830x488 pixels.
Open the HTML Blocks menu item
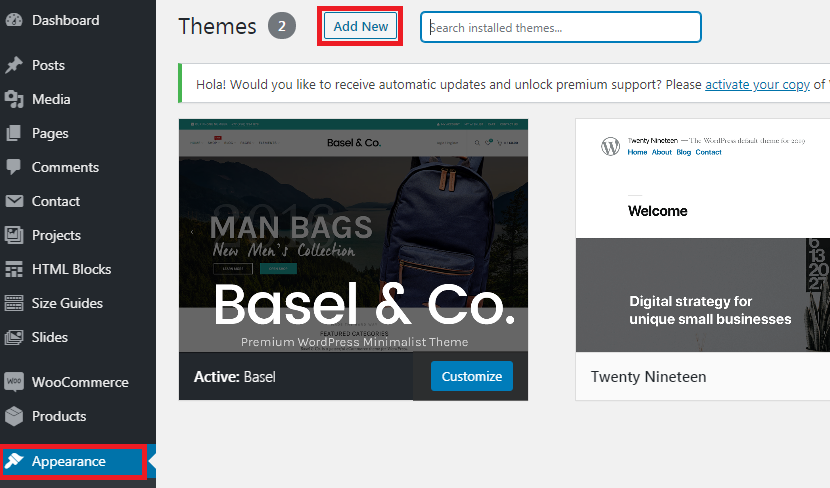coord(71,269)
